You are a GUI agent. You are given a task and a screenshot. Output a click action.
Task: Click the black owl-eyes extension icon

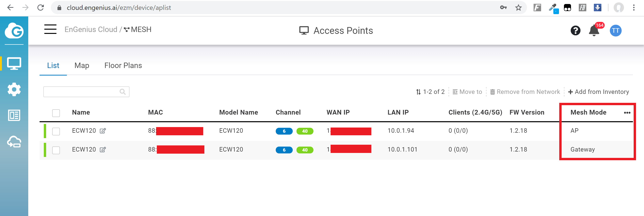(x=567, y=8)
